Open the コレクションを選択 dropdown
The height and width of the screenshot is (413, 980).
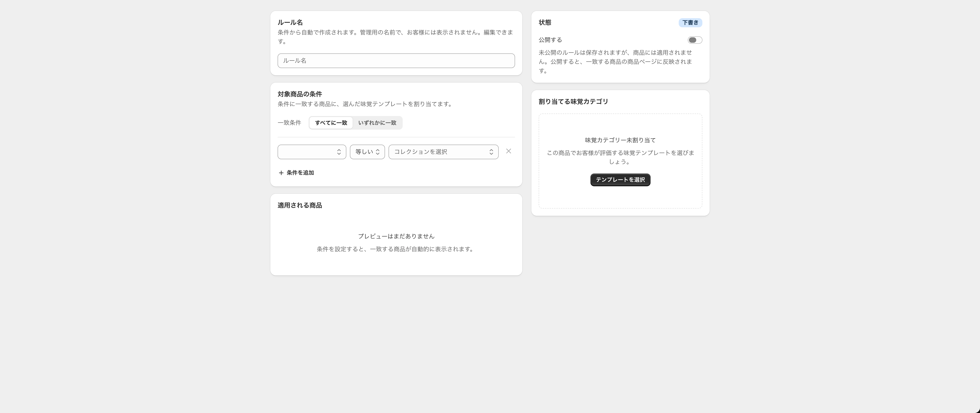[x=443, y=152]
